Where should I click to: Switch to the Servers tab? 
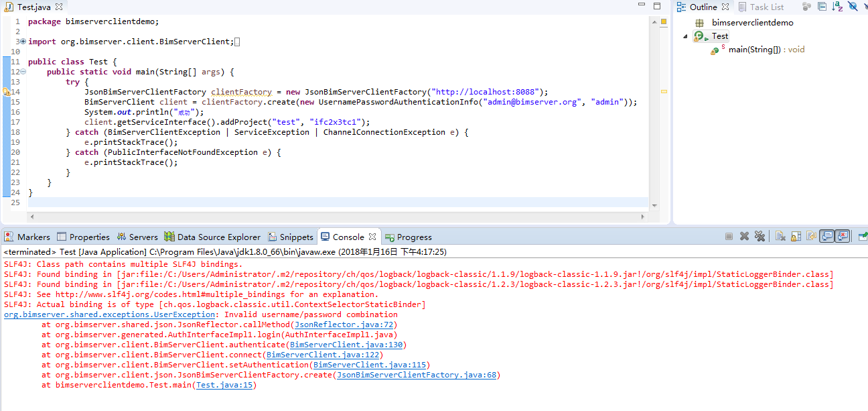137,237
